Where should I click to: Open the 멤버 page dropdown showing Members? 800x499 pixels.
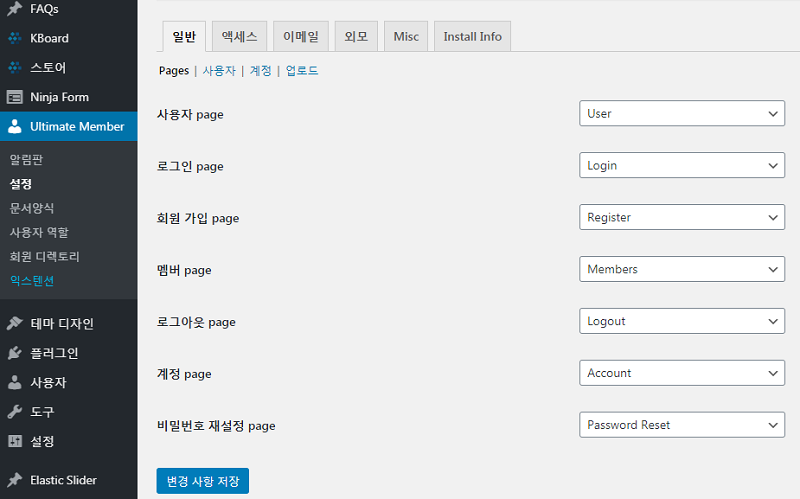pyautogui.click(x=682, y=269)
